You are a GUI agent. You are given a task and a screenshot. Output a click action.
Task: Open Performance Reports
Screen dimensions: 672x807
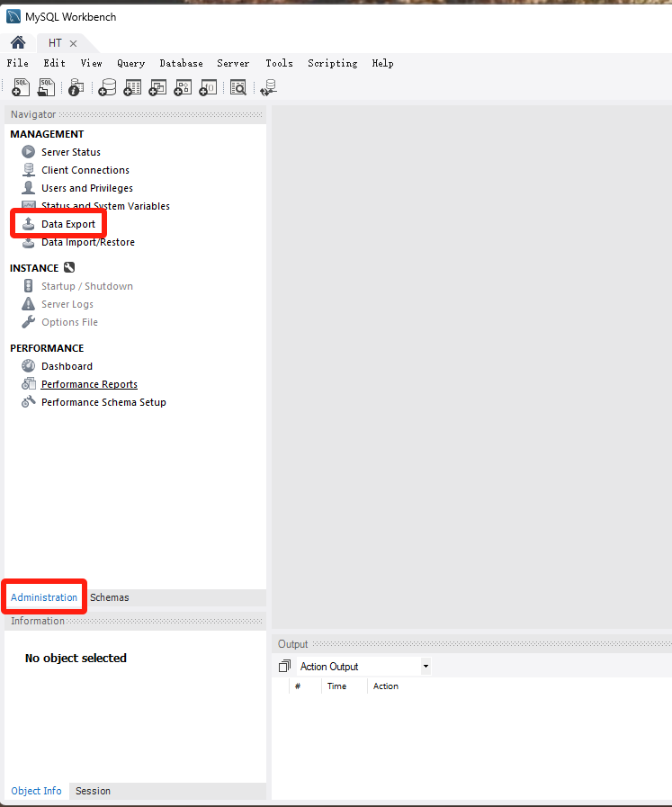click(x=90, y=384)
